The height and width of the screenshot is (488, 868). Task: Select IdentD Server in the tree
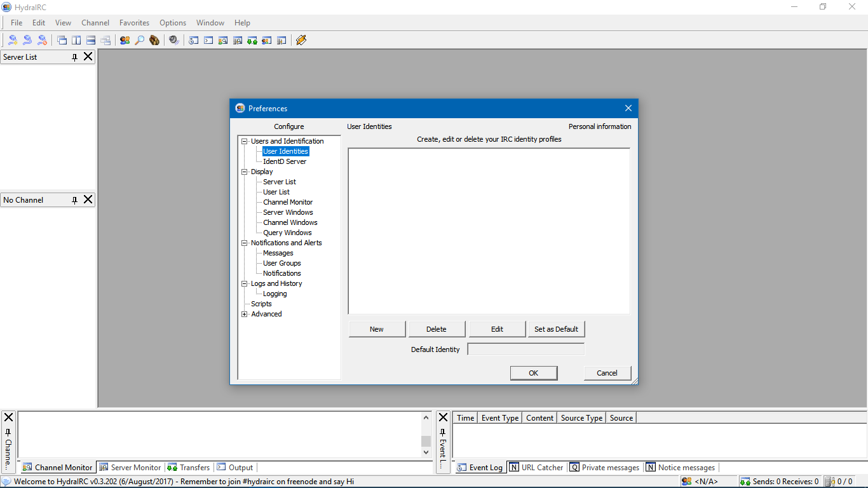(285, 161)
